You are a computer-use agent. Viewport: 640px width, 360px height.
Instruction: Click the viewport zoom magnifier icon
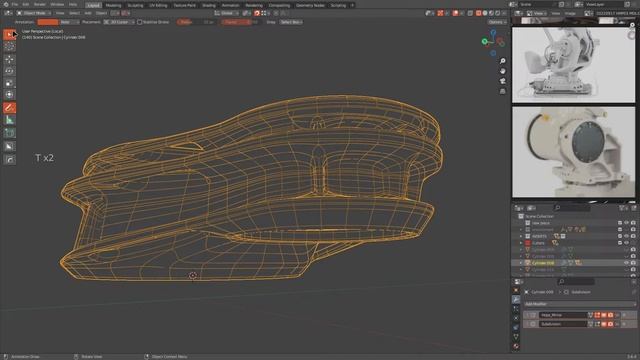[x=502, y=61]
